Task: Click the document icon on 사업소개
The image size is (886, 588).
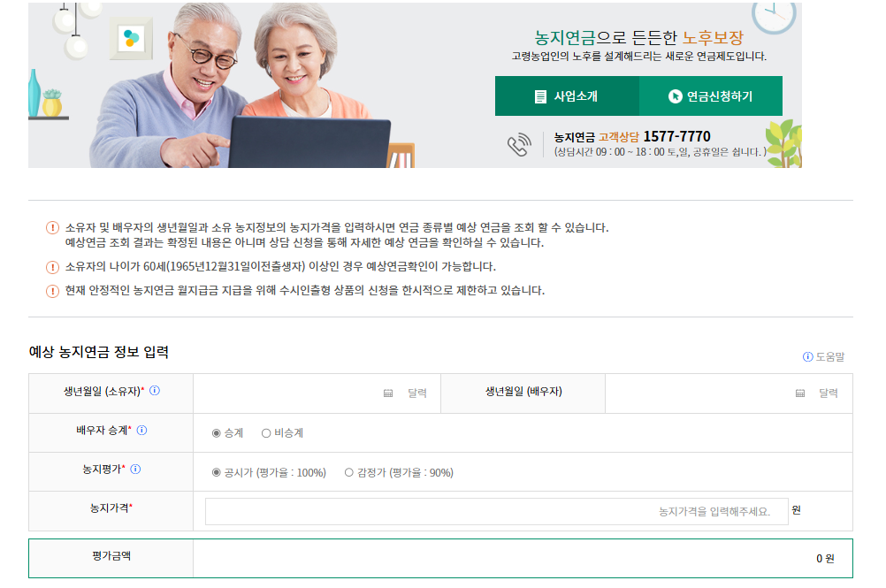Action: (540, 96)
